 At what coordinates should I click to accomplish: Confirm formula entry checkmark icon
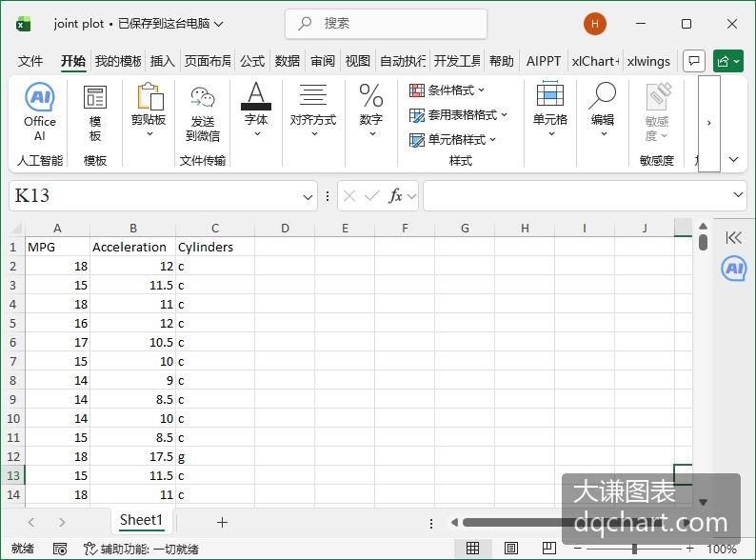click(371, 196)
